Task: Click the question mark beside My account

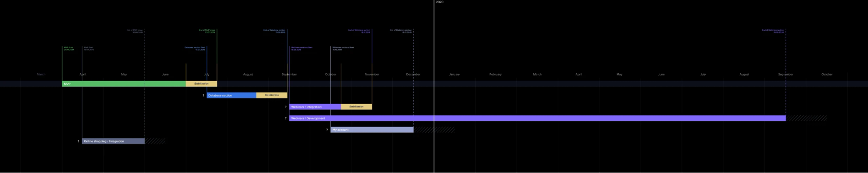Action: 327,130
